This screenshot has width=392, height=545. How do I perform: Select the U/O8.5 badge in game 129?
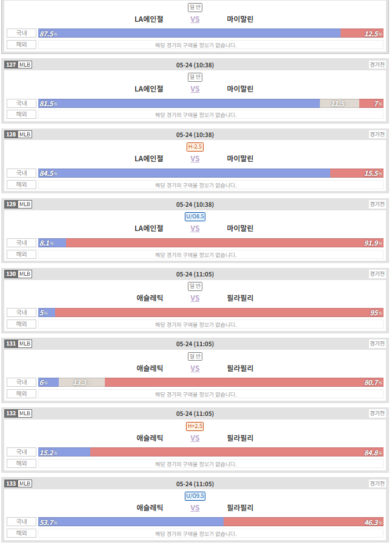click(x=195, y=216)
